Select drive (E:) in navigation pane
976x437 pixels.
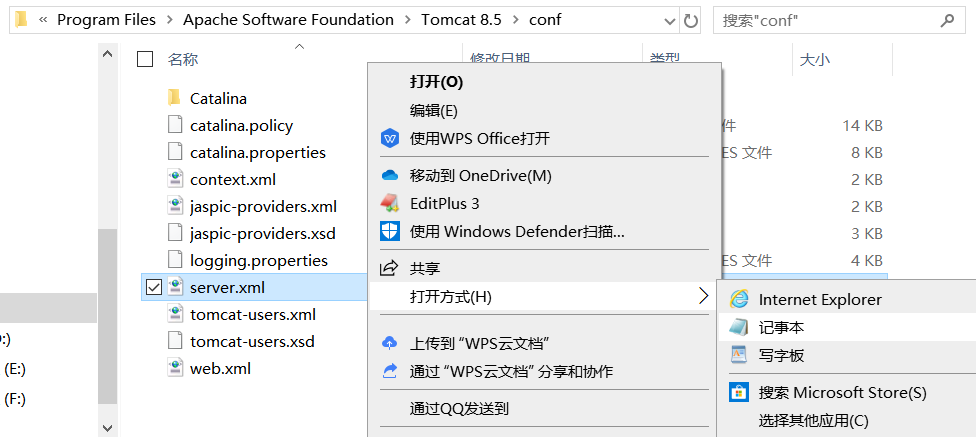point(15,369)
